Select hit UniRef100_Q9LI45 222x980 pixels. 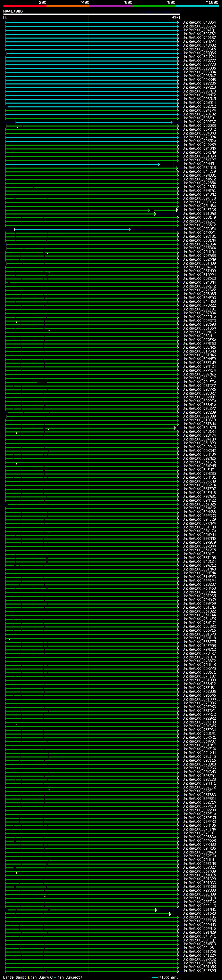(x=199, y=757)
